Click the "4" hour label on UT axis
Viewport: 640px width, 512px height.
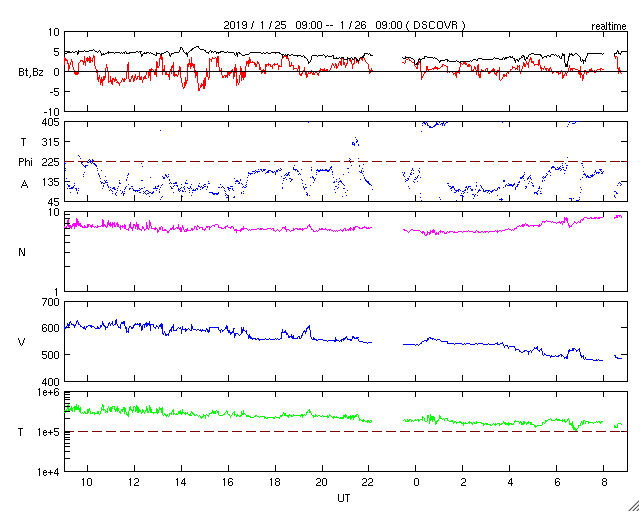510,483
